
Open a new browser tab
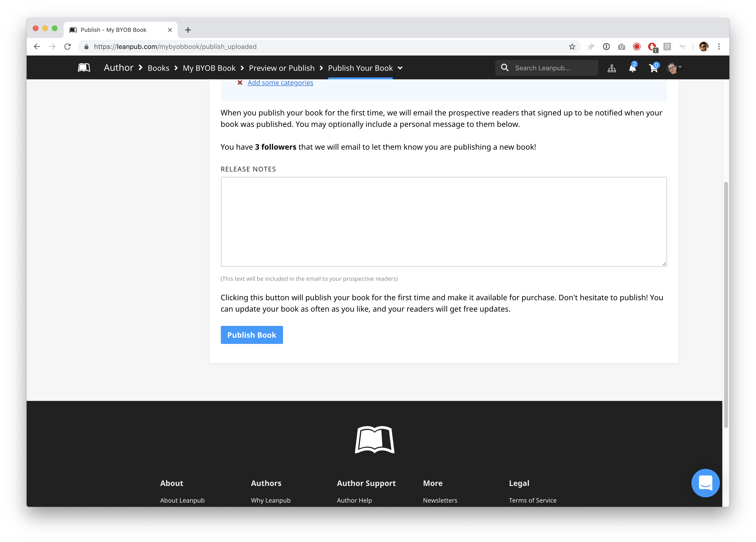tap(188, 30)
